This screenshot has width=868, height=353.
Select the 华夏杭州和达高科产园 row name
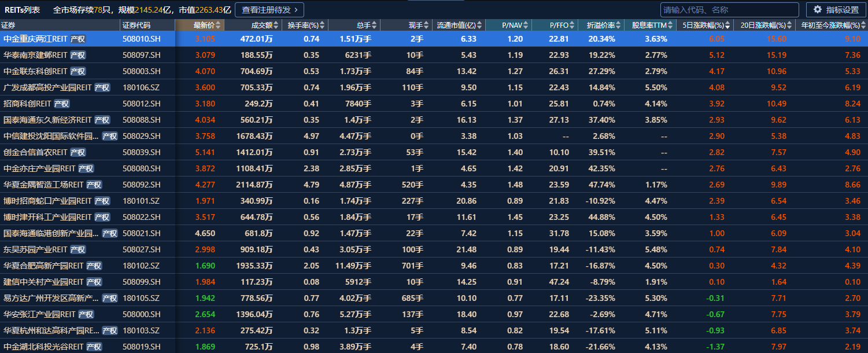pyautogui.click(x=51, y=330)
